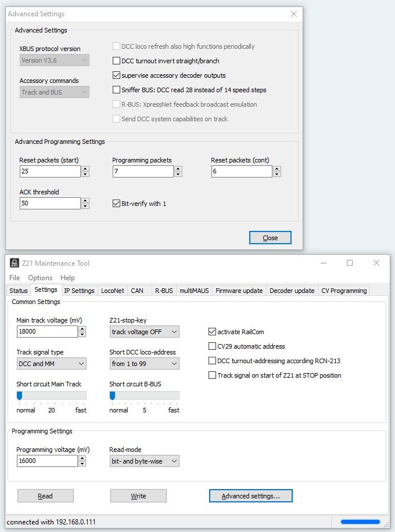This screenshot has height=532, width=395.
Task: Increase Programming packets with up arrow
Action: [178, 168]
